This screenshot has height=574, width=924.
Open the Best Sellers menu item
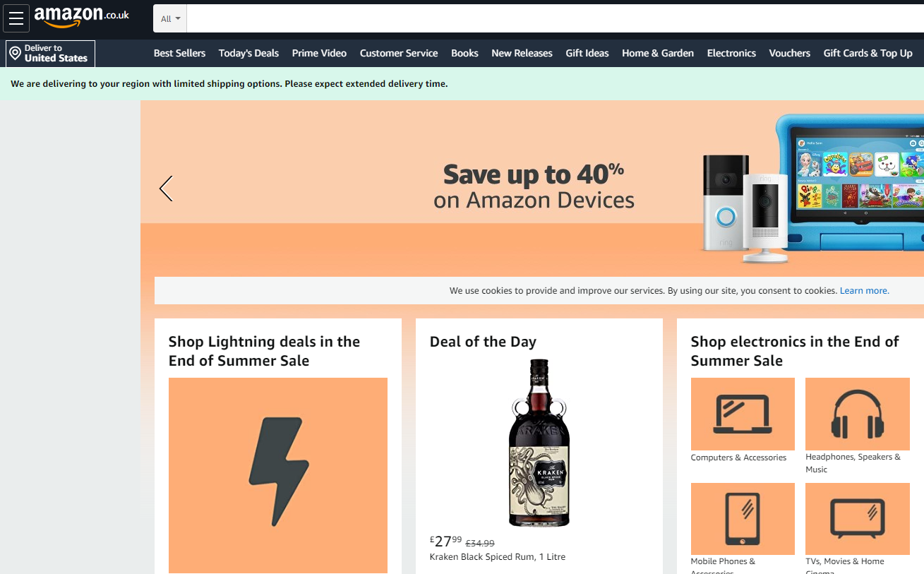179,53
